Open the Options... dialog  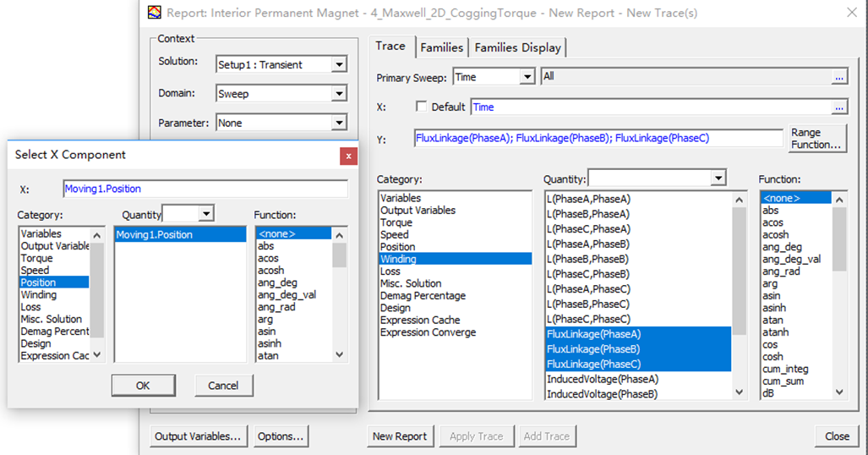tap(281, 436)
